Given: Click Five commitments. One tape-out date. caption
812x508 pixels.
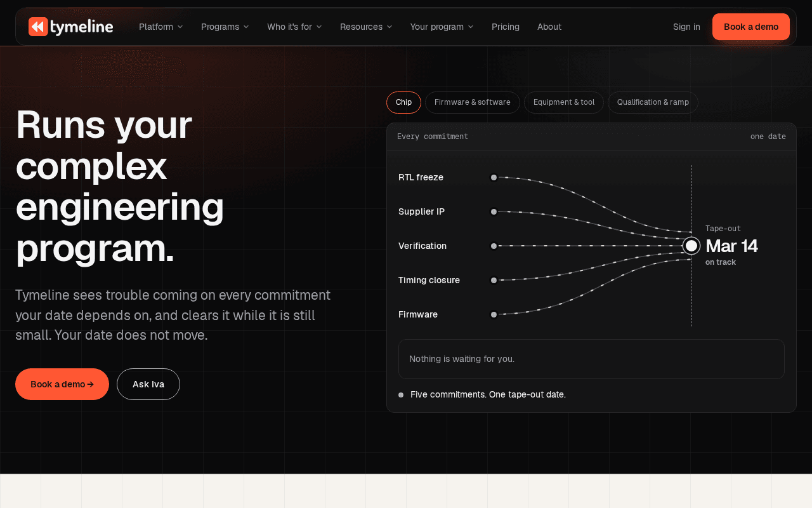Looking at the screenshot, I should click(488, 394).
